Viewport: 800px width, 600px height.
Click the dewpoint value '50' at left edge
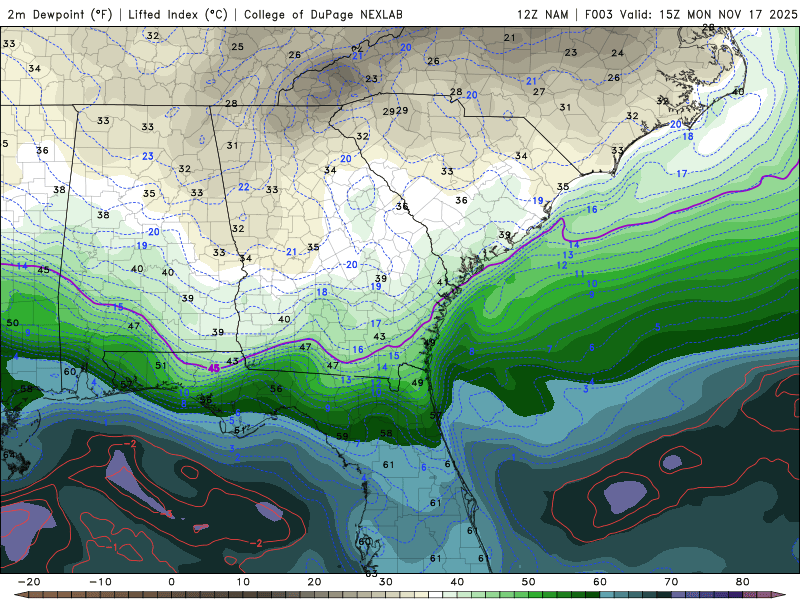(x=12, y=323)
